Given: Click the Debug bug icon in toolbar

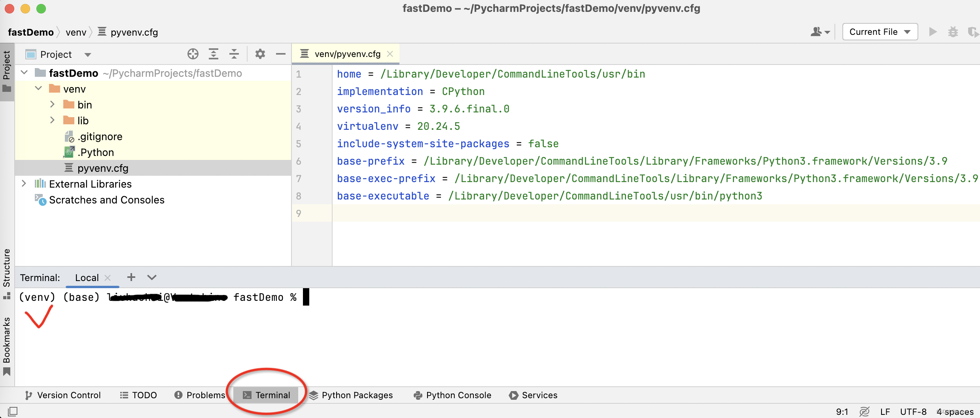Looking at the screenshot, I should click(x=953, y=32).
